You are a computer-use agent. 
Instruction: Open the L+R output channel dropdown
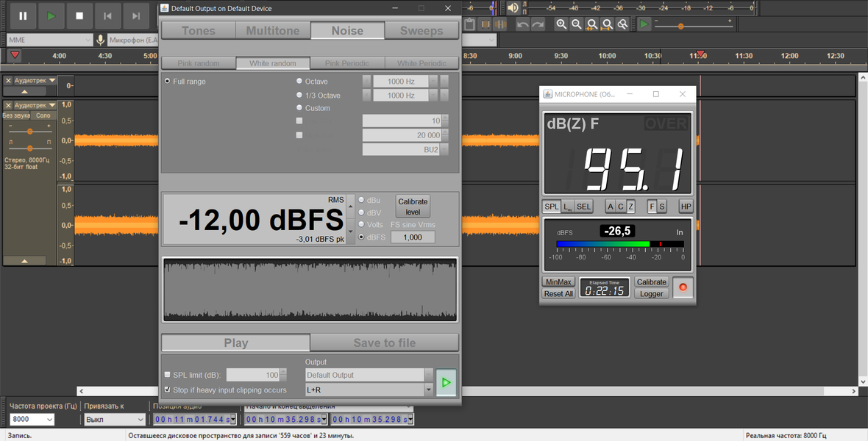[429, 390]
